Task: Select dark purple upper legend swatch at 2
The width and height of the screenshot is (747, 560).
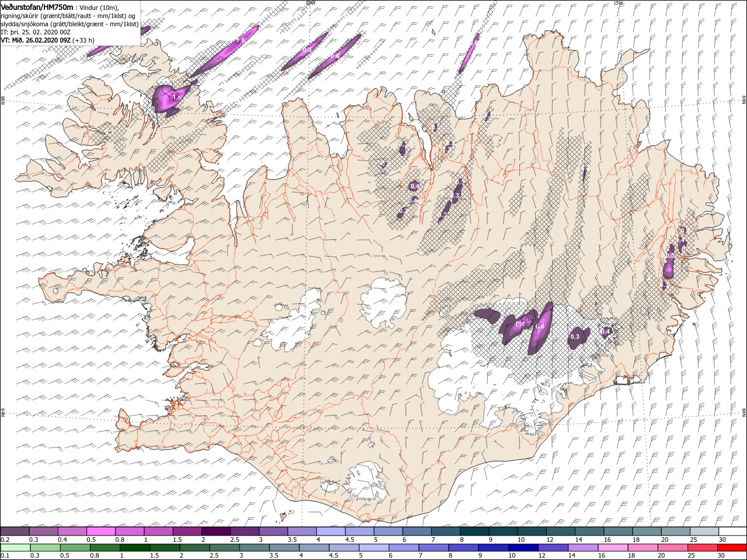Action: 215,531
